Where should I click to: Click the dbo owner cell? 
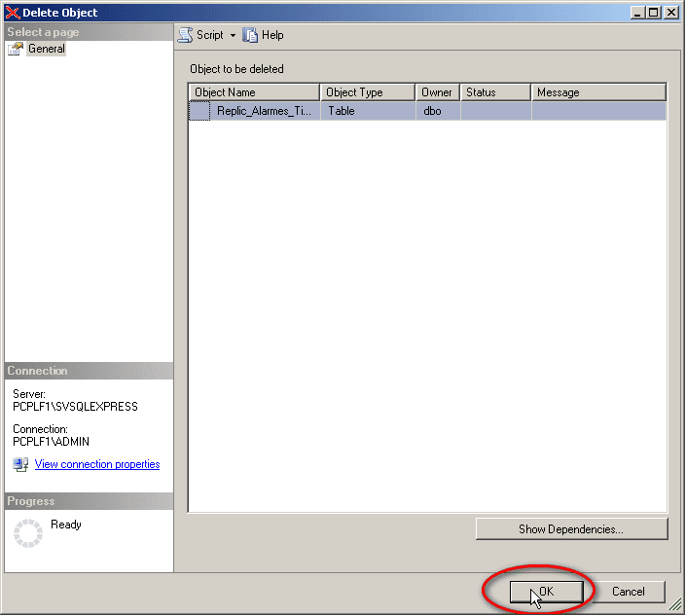point(433,111)
